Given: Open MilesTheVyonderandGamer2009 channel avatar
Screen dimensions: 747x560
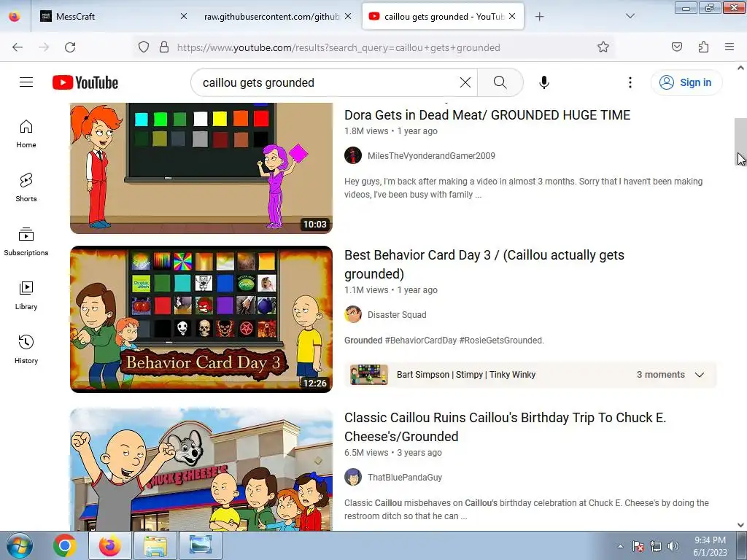Looking at the screenshot, I should [x=353, y=156].
